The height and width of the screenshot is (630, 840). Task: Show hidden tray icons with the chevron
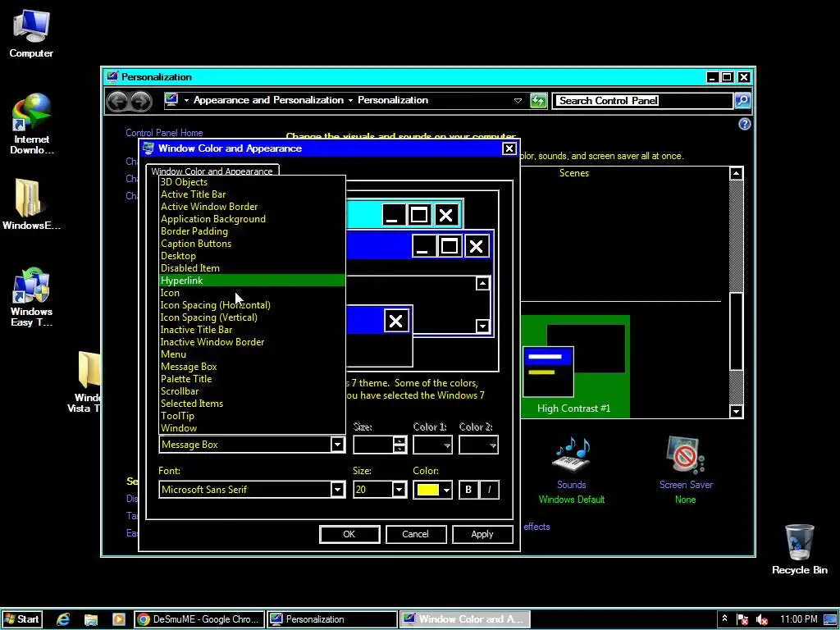(724, 619)
